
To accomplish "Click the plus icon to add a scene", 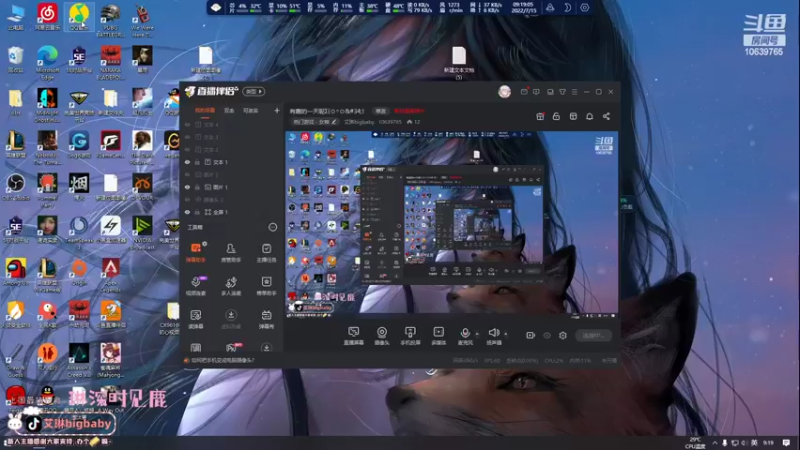I will point(277,110).
